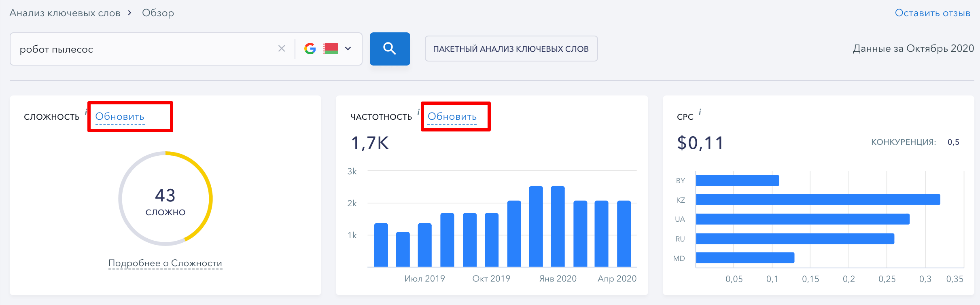Image resolution: width=980 pixels, height=305 pixels.
Task: Click the КОНКУРЕНЦИЯ: 0,5 value
Action: point(915,142)
